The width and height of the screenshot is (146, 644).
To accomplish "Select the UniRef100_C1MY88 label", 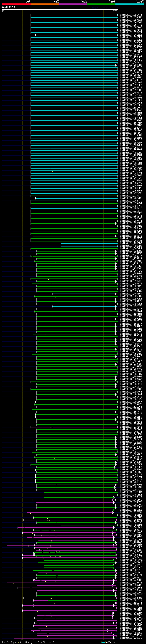I will 131,532.
